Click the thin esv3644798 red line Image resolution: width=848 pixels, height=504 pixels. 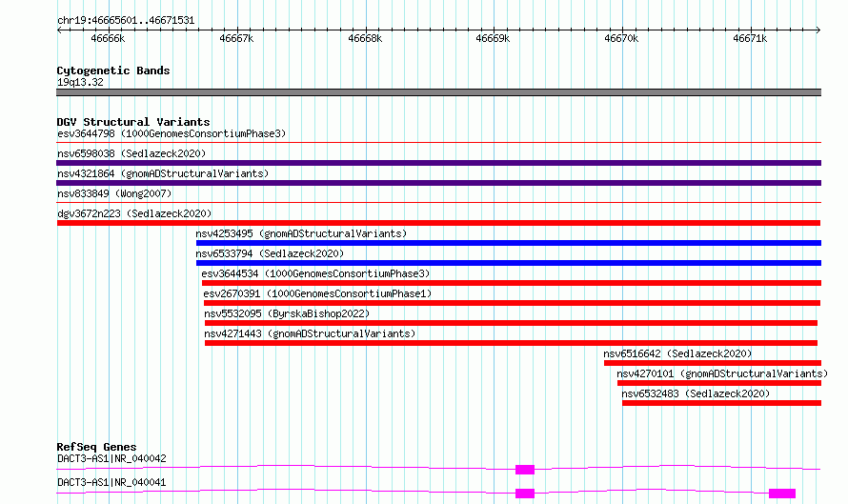click(x=438, y=143)
